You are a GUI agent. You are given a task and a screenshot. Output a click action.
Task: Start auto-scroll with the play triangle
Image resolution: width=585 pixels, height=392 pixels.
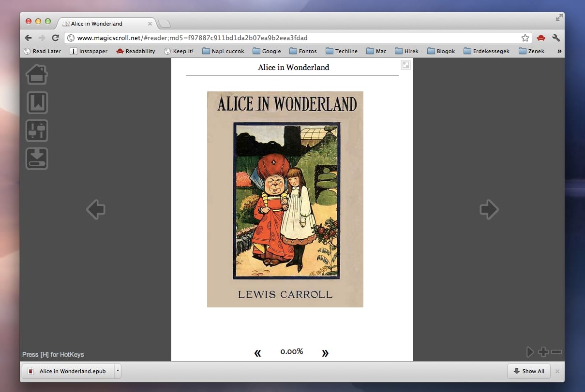coord(530,352)
